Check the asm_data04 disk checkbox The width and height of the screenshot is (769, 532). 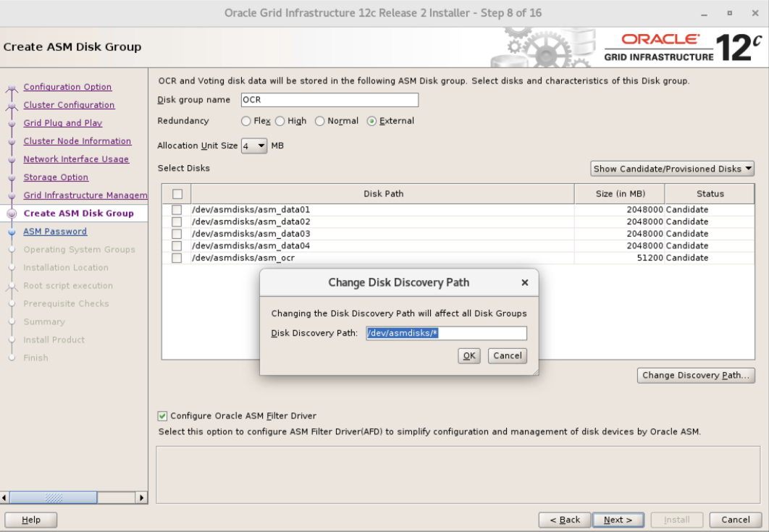click(177, 245)
